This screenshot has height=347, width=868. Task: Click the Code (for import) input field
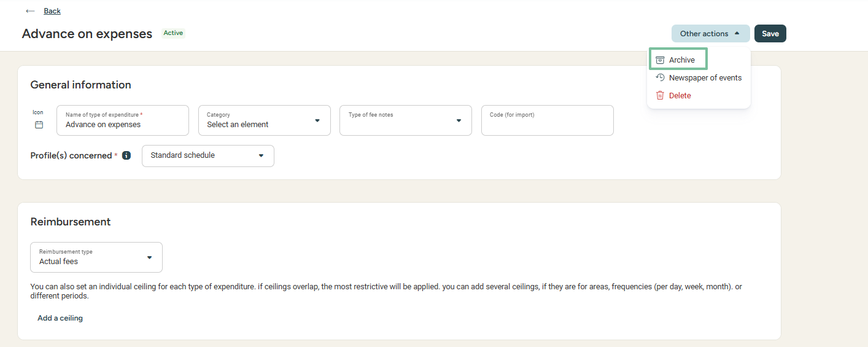[548, 120]
